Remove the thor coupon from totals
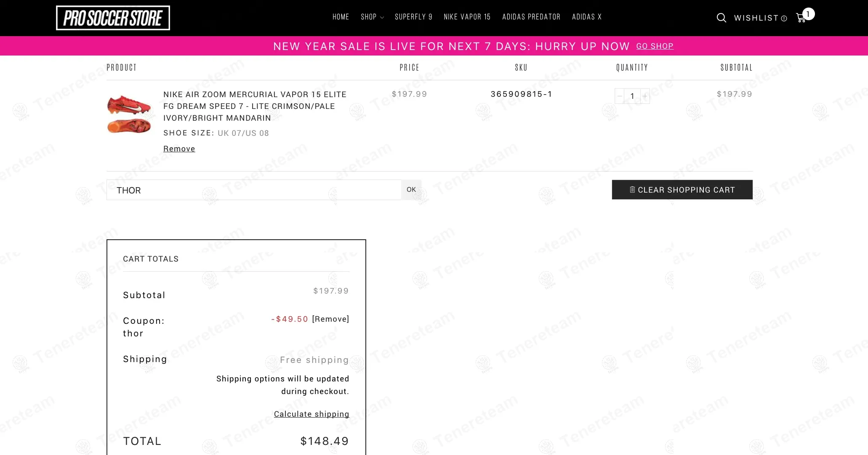 [x=330, y=319]
